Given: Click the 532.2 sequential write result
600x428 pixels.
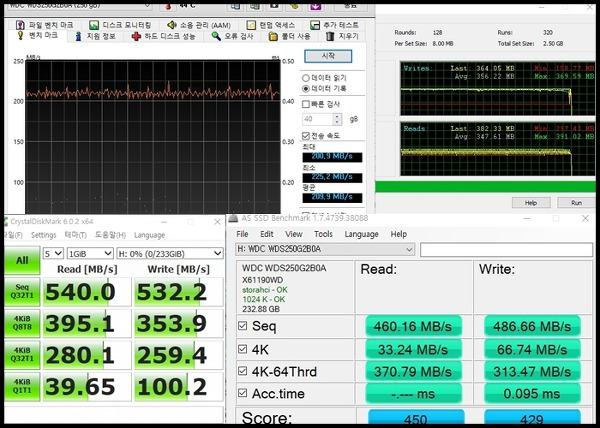Looking at the screenshot, I should pos(179,292).
